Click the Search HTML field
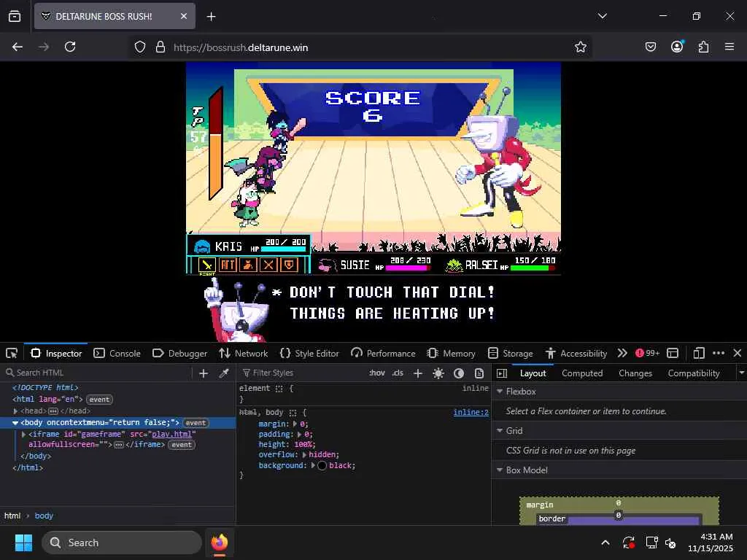This screenshot has height=560, width=747. [x=98, y=373]
